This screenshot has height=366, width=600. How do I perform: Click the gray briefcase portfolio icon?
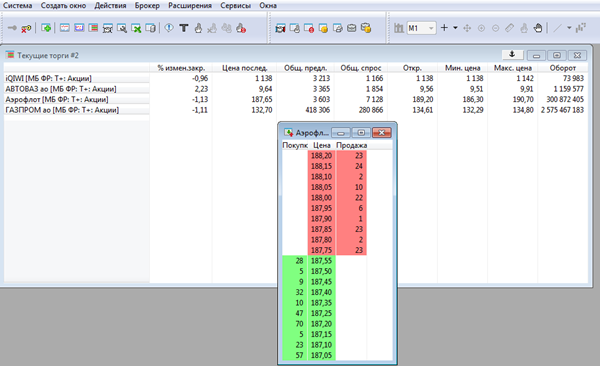pos(352,28)
